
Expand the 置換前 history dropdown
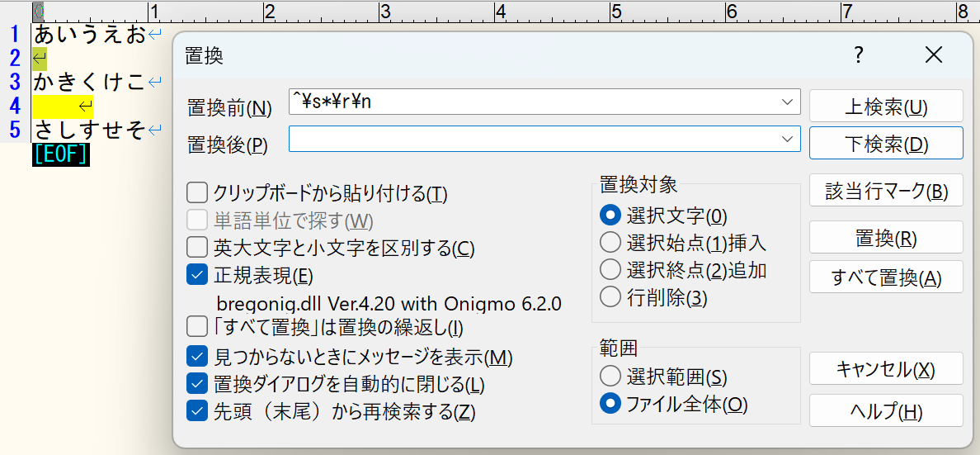click(x=787, y=102)
